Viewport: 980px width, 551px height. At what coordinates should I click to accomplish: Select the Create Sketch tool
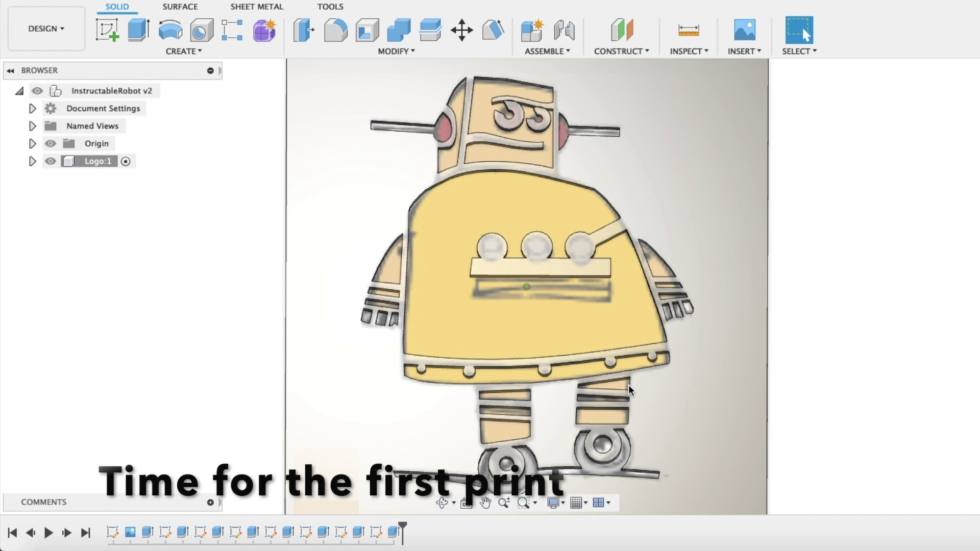coord(108,30)
